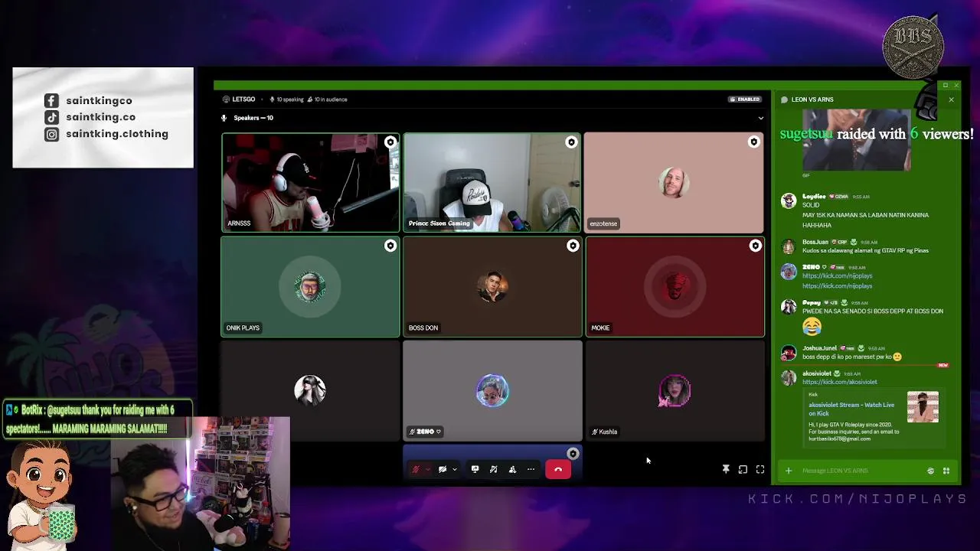Click the ZENO speaker tile avatar

click(492, 391)
